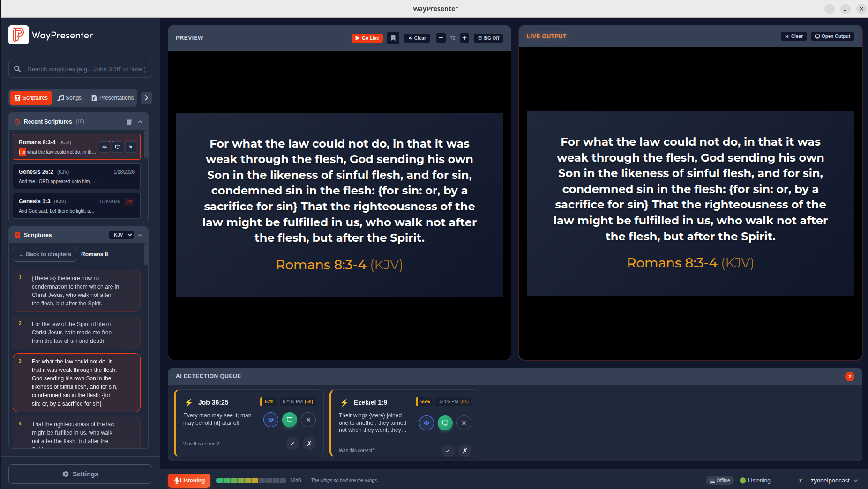Send Romans 8:3-4 recent scripture to display
The width and height of the screenshot is (868, 489).
pyautogui.click(x=118, y=147)
